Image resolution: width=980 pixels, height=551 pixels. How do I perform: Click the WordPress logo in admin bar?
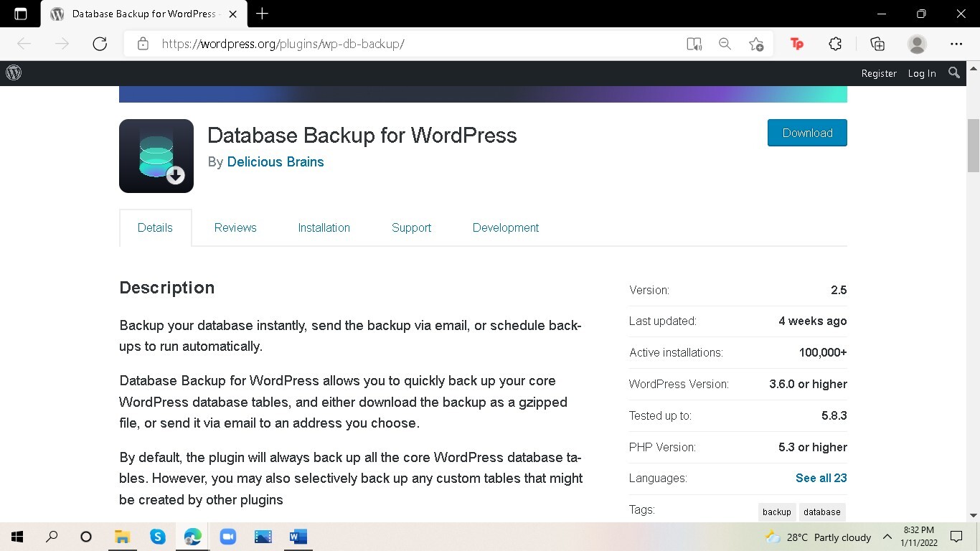click(x=14, y=73)
